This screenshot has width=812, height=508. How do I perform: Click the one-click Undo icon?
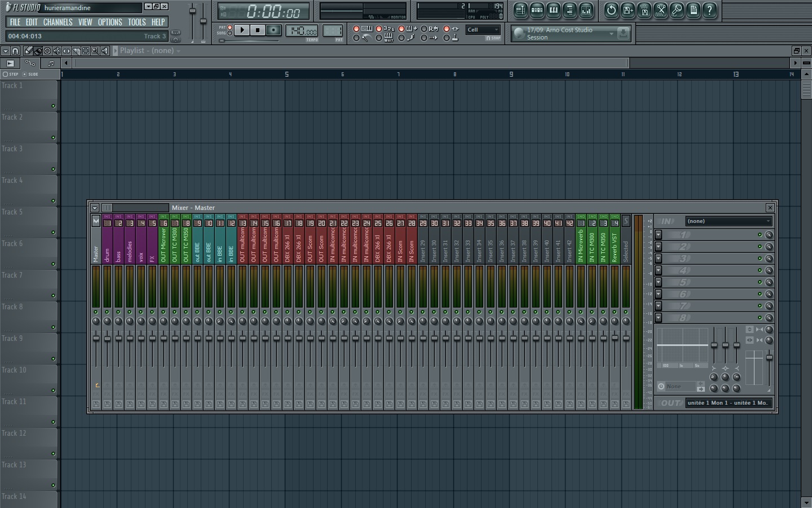point(612,10)
